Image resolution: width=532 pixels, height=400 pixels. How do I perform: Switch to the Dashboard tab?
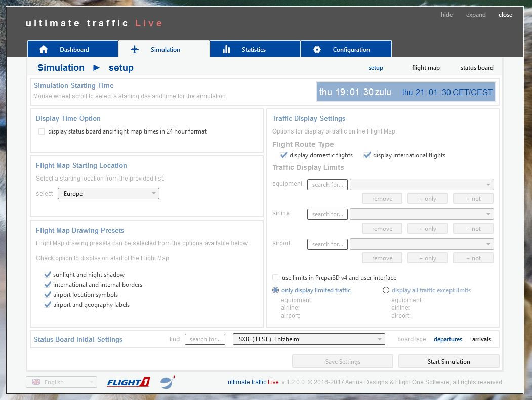72,49
